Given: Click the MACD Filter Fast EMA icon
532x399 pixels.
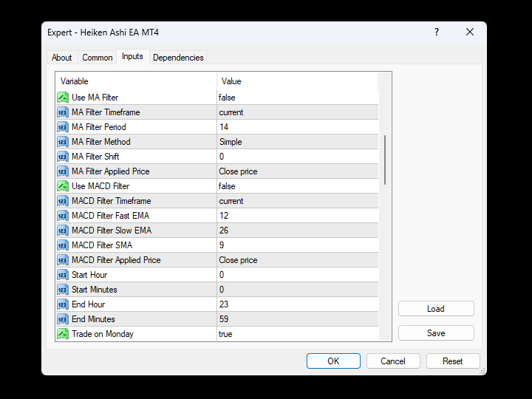Looking at the screenshot, I should (63, 216).
